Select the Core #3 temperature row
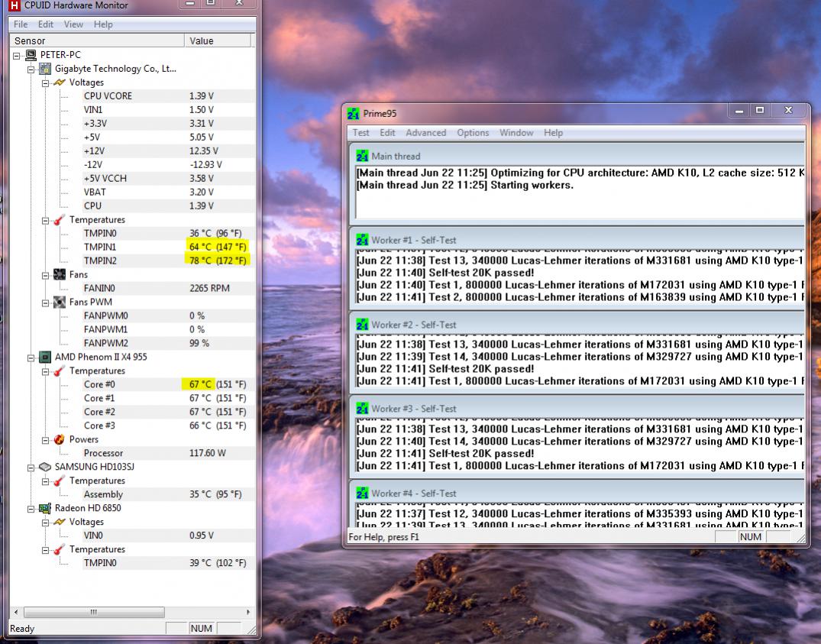This screenshot has height=644, width=821. [168, 426]
